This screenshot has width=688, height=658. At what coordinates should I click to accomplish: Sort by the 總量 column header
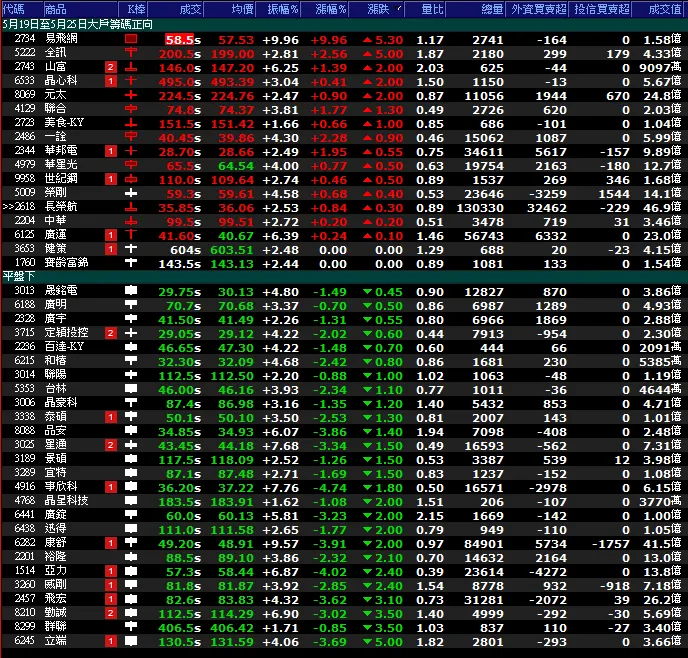click(476, 9)
